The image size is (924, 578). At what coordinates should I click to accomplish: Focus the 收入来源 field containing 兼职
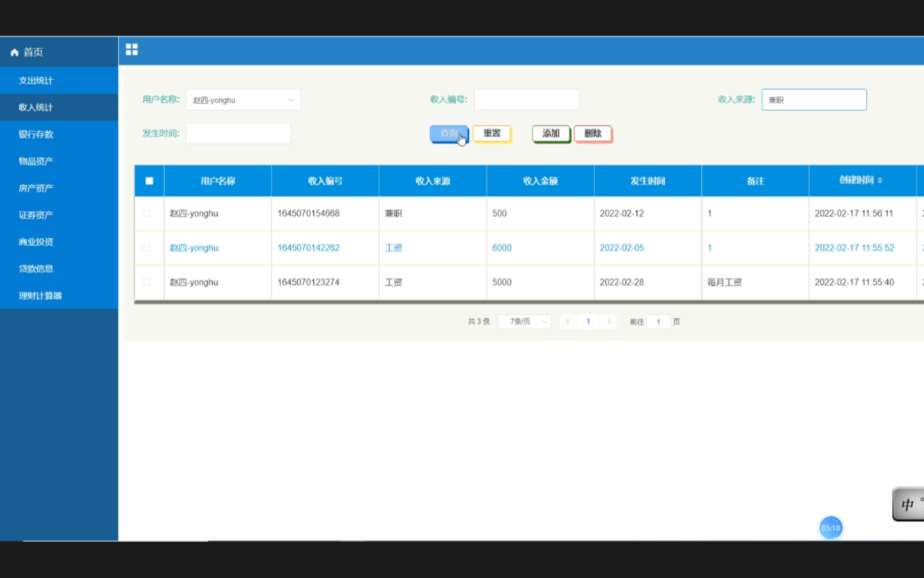814,100
